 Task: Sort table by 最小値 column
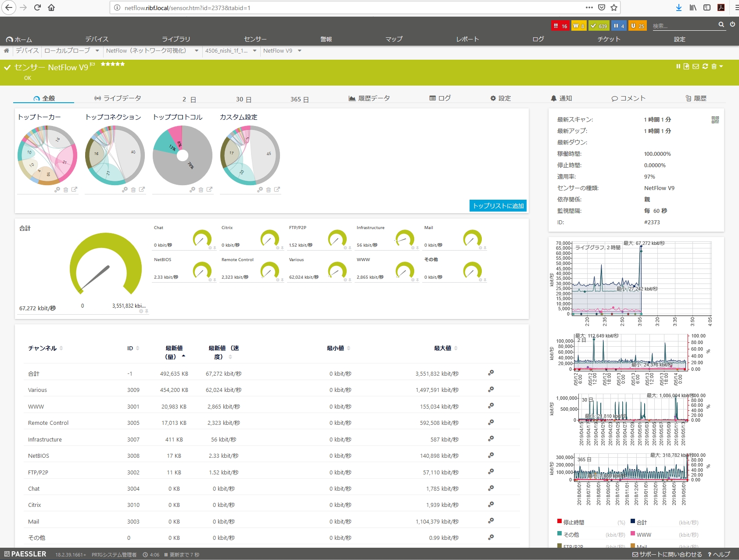click(x=339, y=348)
